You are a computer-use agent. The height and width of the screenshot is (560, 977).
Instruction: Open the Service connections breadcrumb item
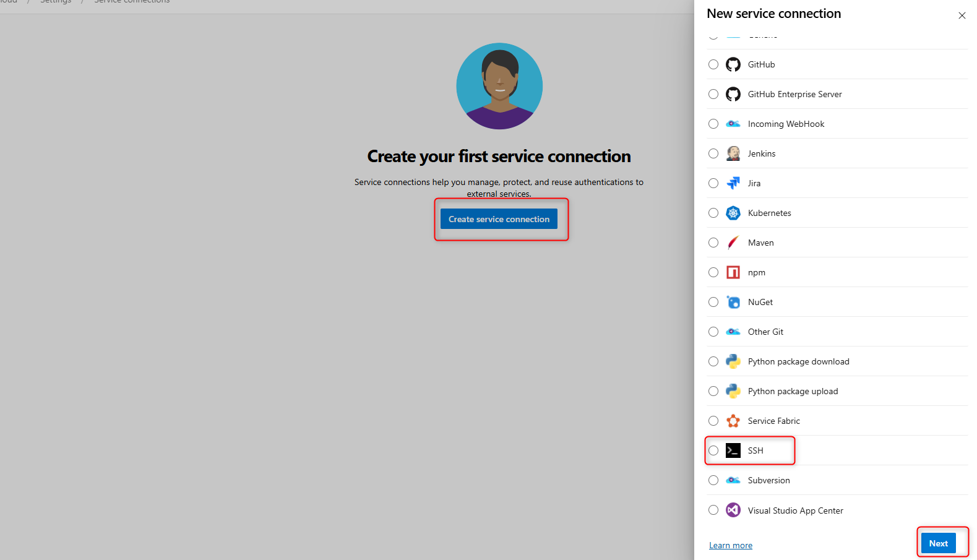pos(131,2)
